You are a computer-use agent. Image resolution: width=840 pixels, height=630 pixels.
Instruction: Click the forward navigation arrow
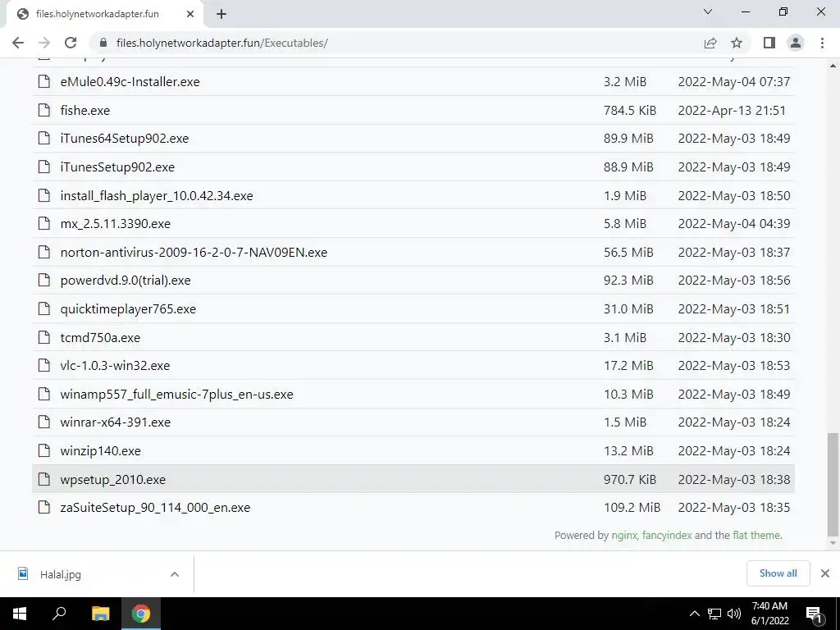44,43
